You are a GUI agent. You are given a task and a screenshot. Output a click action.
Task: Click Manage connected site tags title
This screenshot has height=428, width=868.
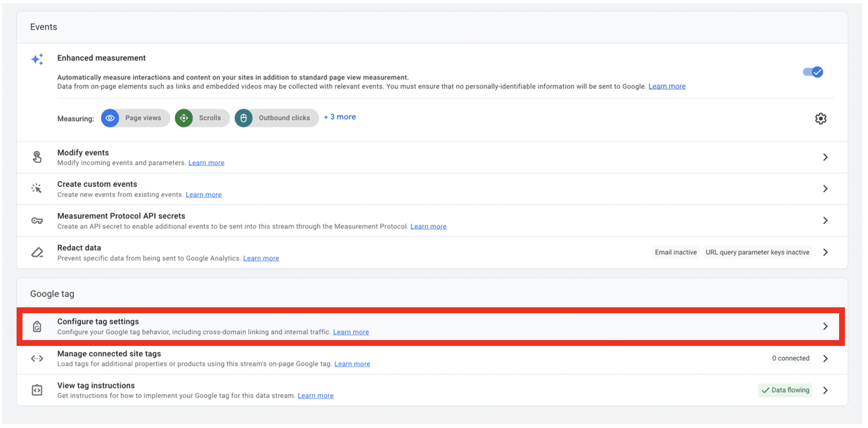tap(109, 354)
